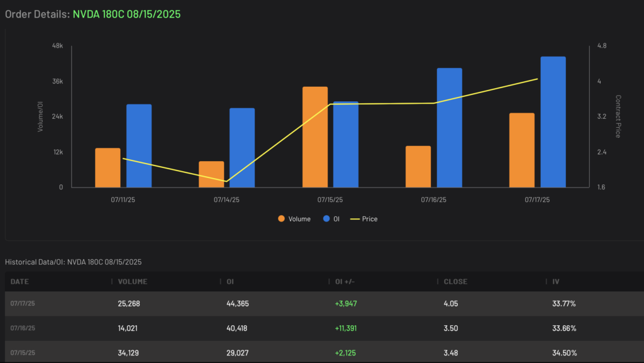644x363 pixels.
Task: Click volume value 14,021
Action: [x=128, y=328]
